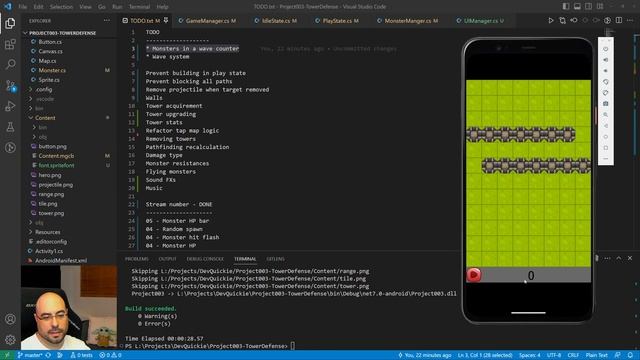Click emulator volume up button
Viewport: 640px width, 360px height.
click(606, 60)
